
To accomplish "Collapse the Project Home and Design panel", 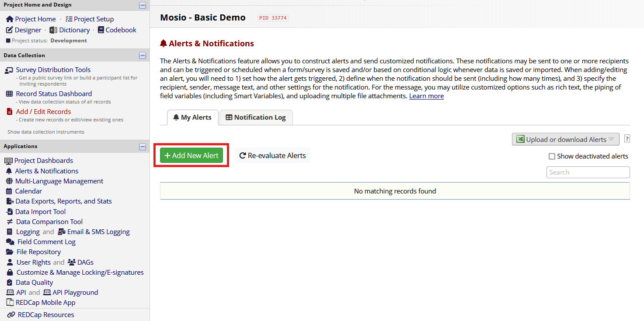I will tap(142, 5).
